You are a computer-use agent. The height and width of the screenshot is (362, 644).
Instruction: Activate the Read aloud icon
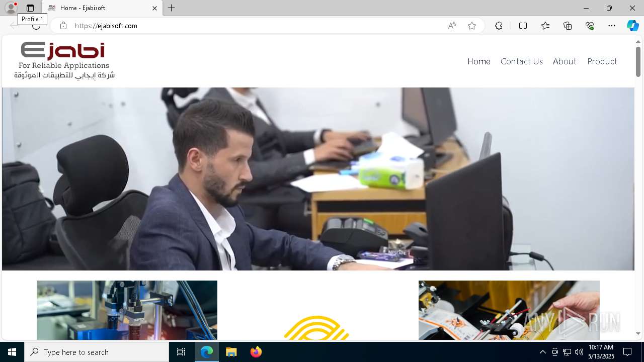[x=452, y=26]
